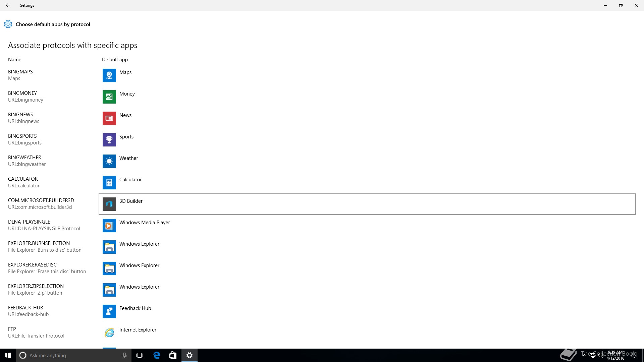This screenshot has width=644, height=362.
Task: Open Task View from the taskbar
Action: [x=140, y=355]
